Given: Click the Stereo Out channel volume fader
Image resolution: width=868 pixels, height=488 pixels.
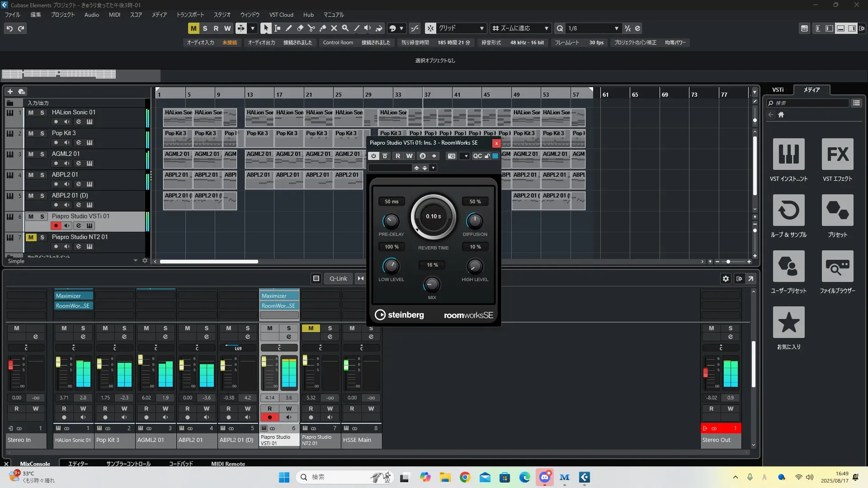Looking at the screenshot, I should [705, 373].
